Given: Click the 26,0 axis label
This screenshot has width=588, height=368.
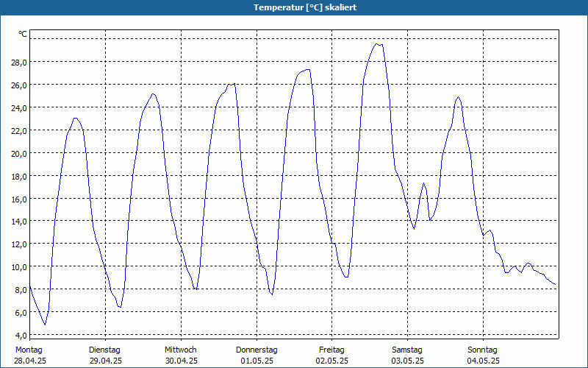Looking at the screenshot, I should pyautogui.click(x=19, y=85).
